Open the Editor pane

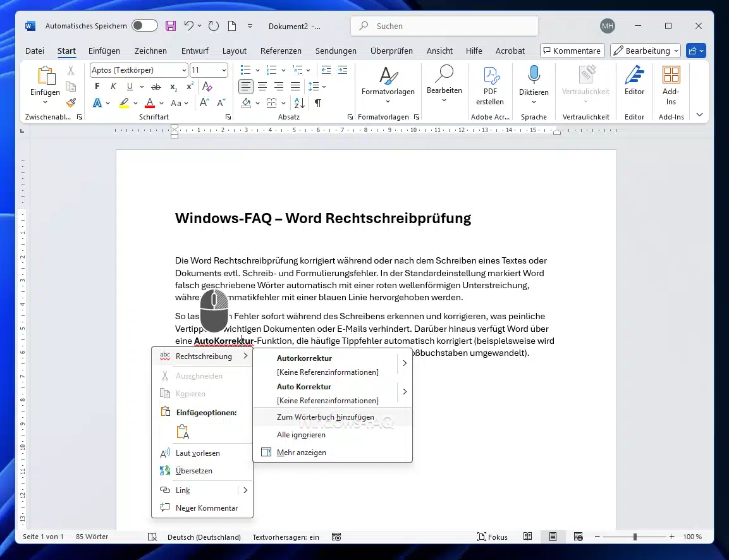pyautogui.click(x=634, y=81)
